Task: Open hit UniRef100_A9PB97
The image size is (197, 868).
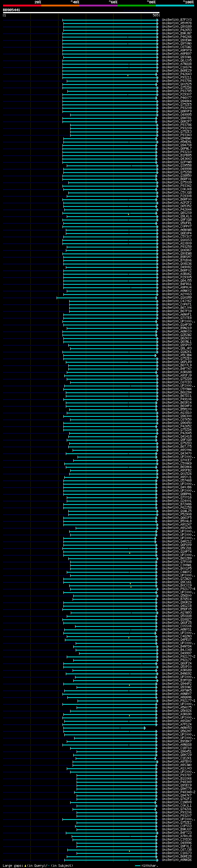Action: tap(177, 54)
